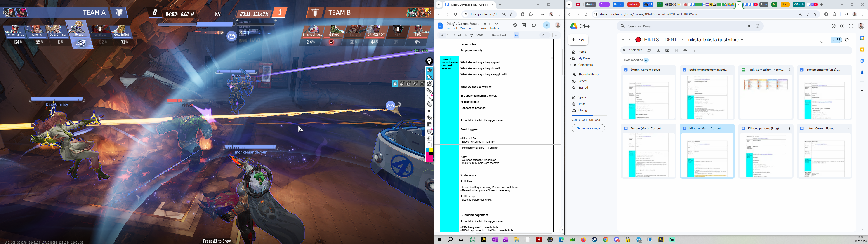This screenshot has height=244, width=868.
Task: Click paint format roller icon in Docs
Action: pos(471,35)
